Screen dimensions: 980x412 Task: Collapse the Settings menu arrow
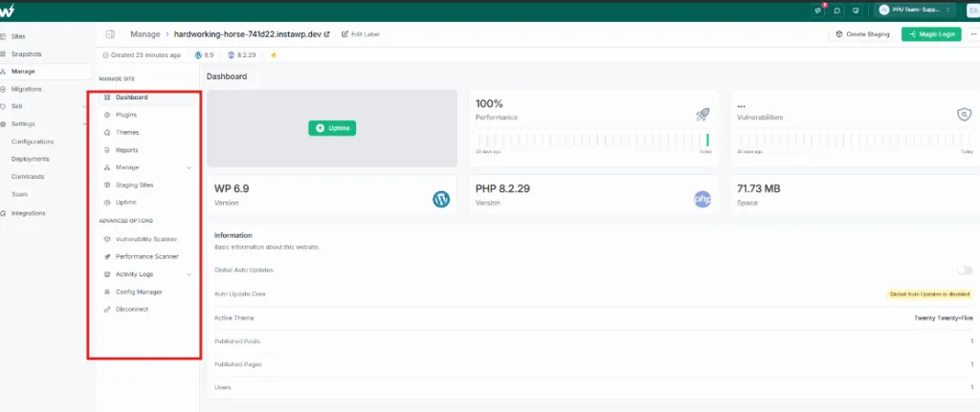[x=84, y=124]
